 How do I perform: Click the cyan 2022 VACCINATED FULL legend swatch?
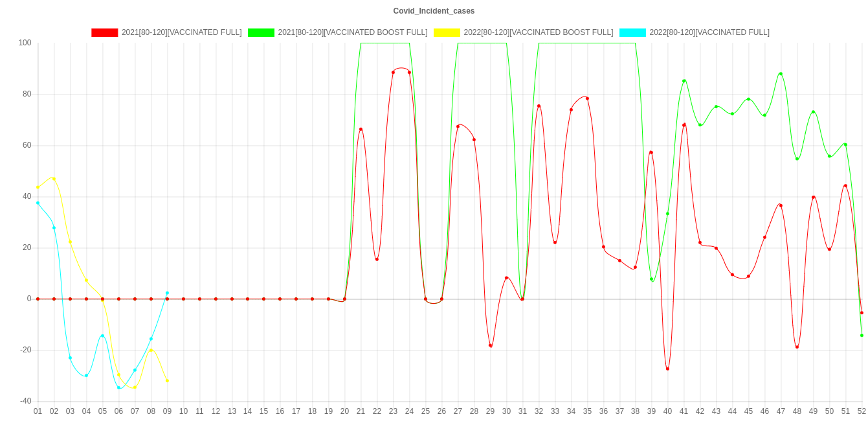tap(632, 32)
